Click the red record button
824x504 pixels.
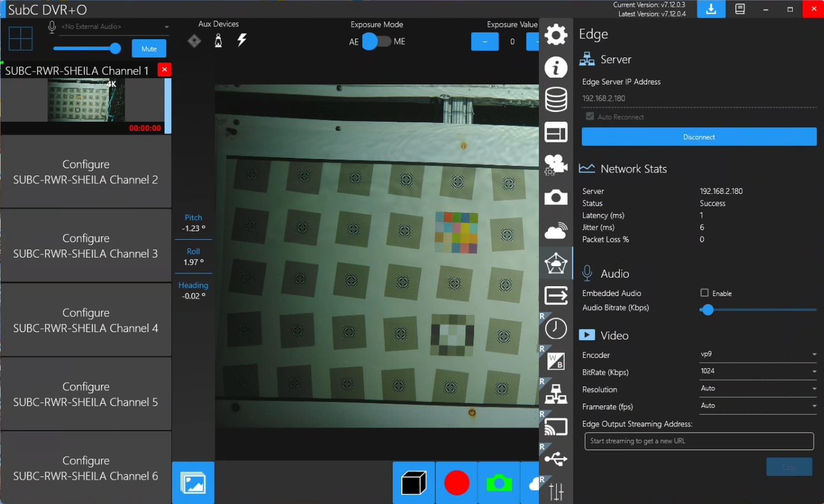tap(456, 483)
